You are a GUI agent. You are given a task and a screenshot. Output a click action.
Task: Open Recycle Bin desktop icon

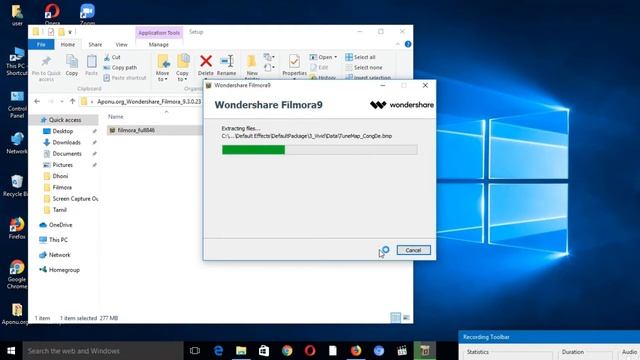(x=16, y=186)
